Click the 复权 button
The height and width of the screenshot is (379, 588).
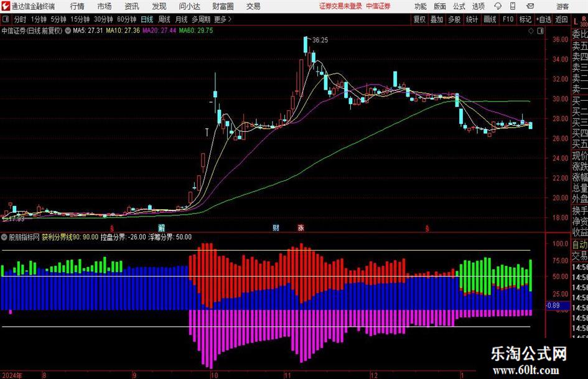click(x=419, y=19)
